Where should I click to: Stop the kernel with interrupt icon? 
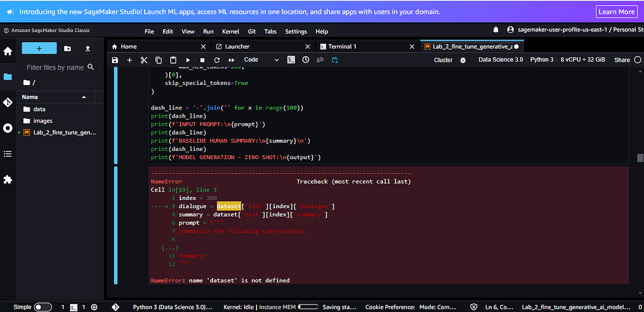[202, 60]
